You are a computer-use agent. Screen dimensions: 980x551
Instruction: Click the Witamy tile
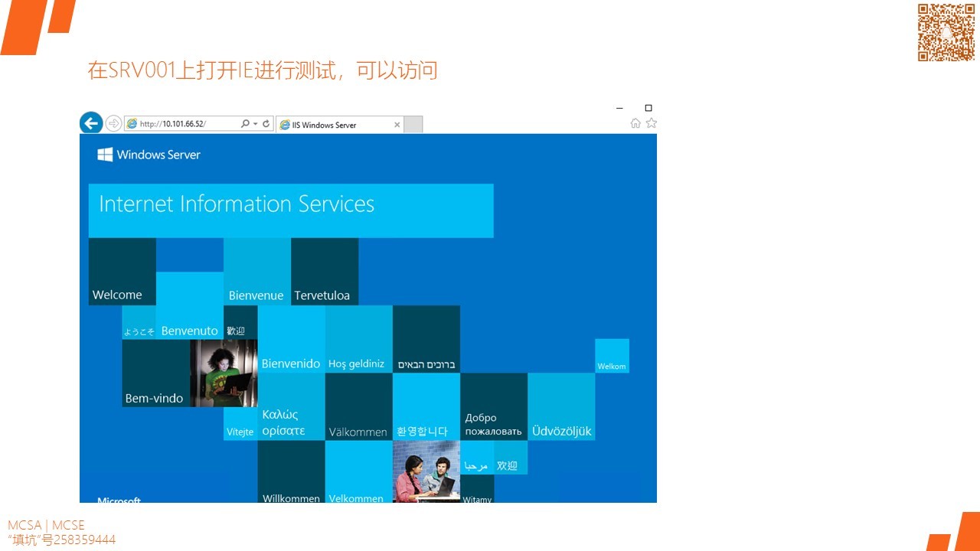(x=477, y=489)
